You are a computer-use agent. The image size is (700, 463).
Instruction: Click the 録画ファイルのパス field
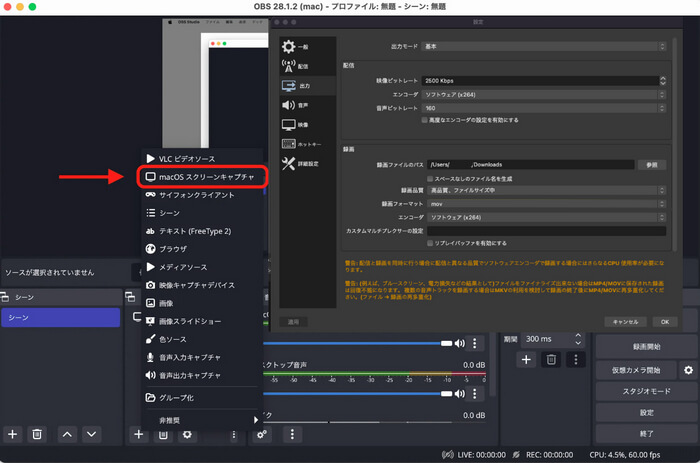(x=530, y=165)
